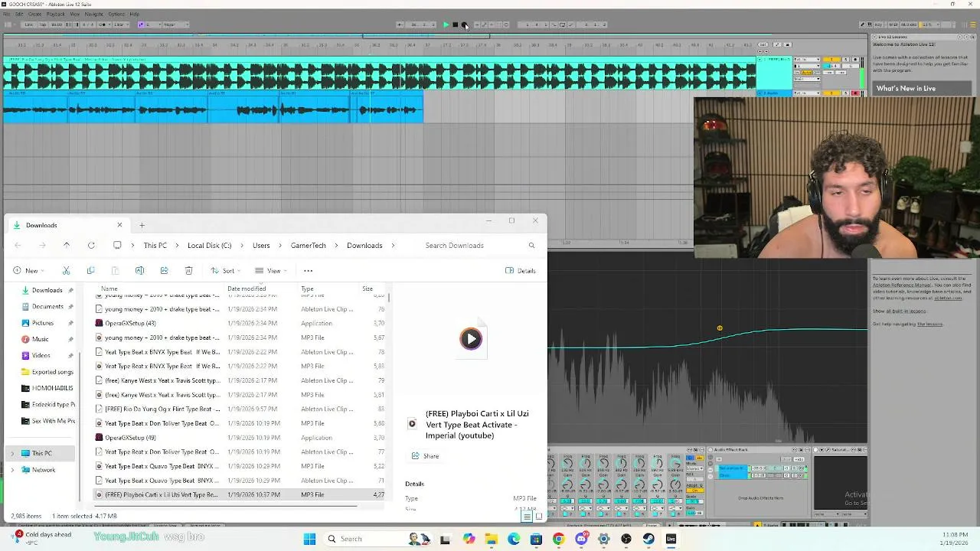Rename the selected file in Explorer toolbar
The image size is (980, 551).
coord(139,270)
